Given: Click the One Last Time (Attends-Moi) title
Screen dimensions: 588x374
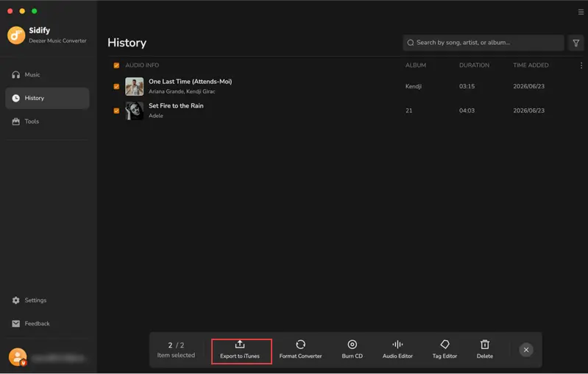Looking at the screenshot, I should (x=190, y=82).
